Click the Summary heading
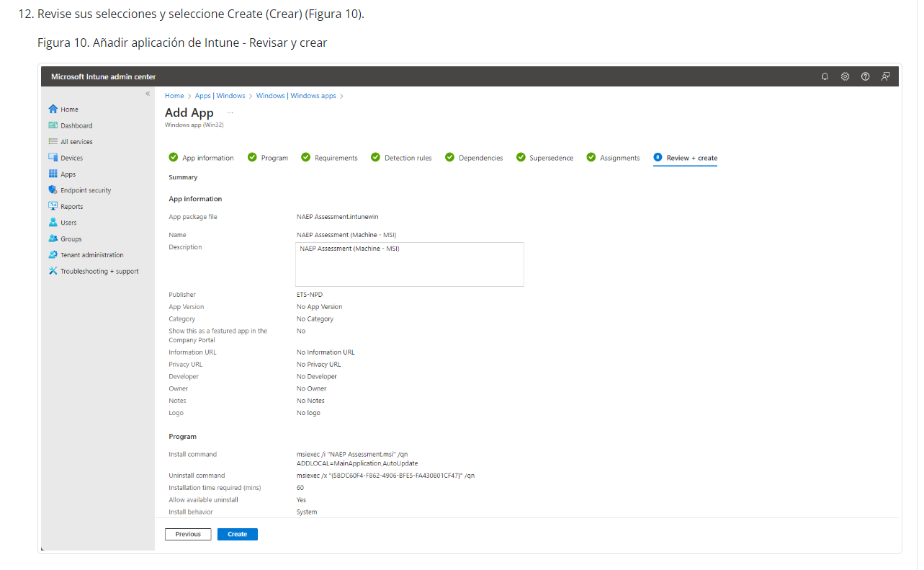 tap(183, 177)
